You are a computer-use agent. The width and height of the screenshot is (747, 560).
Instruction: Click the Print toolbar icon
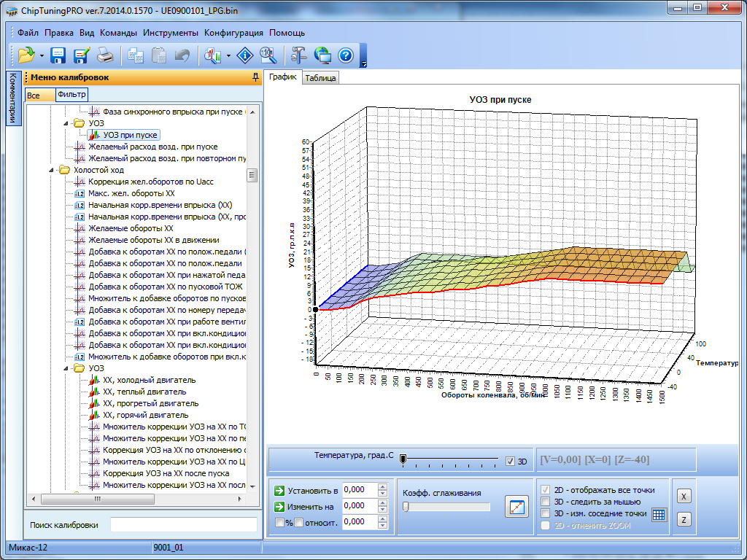click(x=104, y=55)
